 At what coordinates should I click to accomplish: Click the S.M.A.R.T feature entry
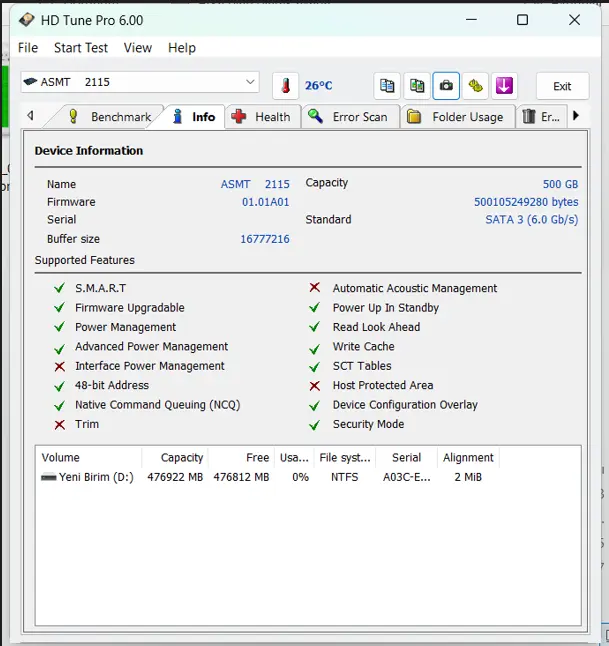click(101, 288)
